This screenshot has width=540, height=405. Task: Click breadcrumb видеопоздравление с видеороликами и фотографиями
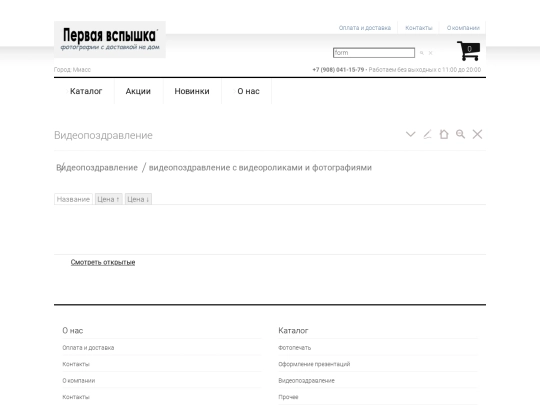[260, 168]
